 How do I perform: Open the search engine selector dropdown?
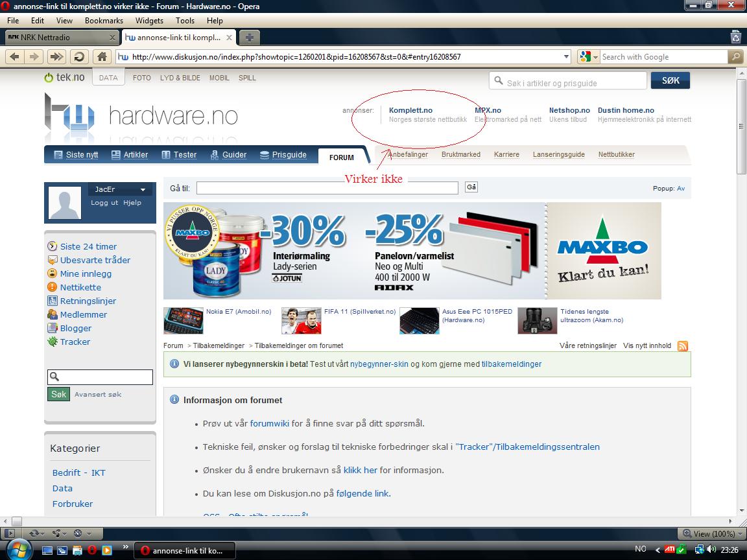588,56
